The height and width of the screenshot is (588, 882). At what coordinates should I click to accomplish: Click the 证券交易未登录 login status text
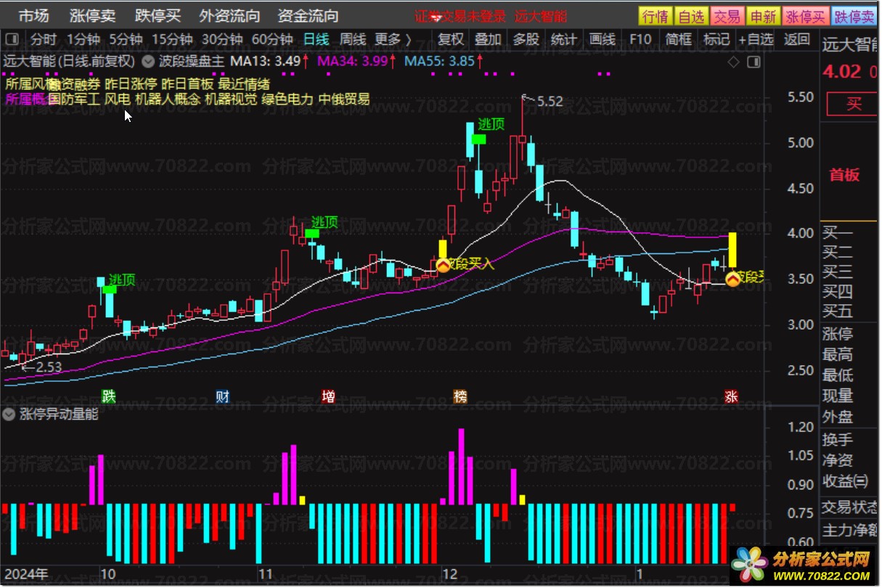[460, 16]
